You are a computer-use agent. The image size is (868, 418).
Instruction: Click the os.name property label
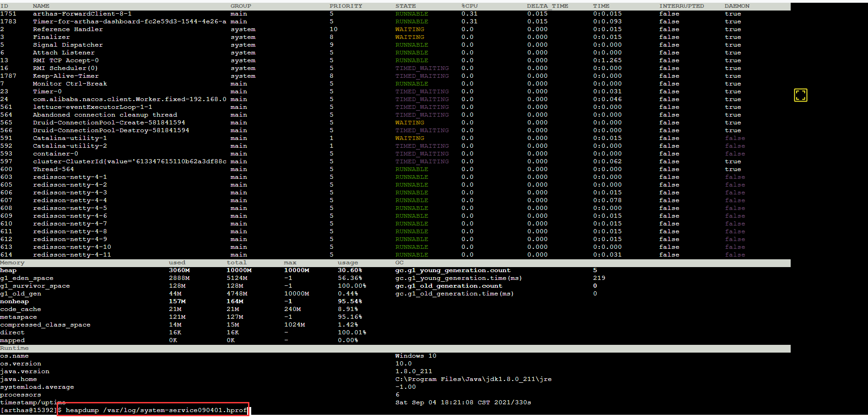14,356
